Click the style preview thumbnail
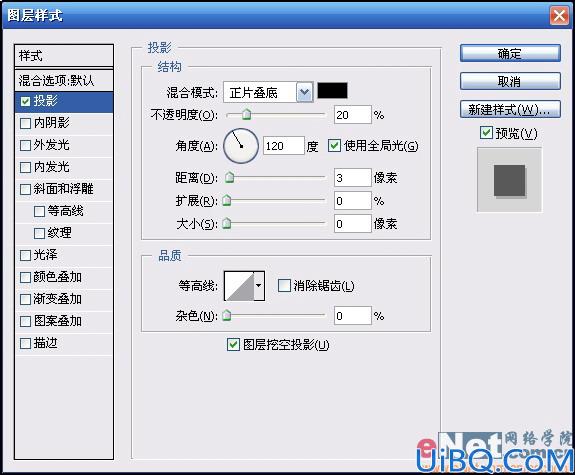 coord(509,180)
